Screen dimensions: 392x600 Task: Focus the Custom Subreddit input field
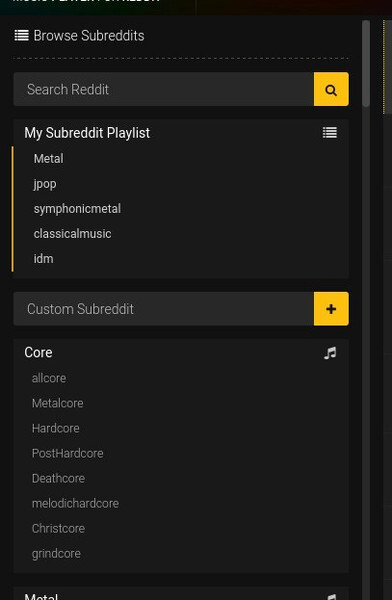163,309
